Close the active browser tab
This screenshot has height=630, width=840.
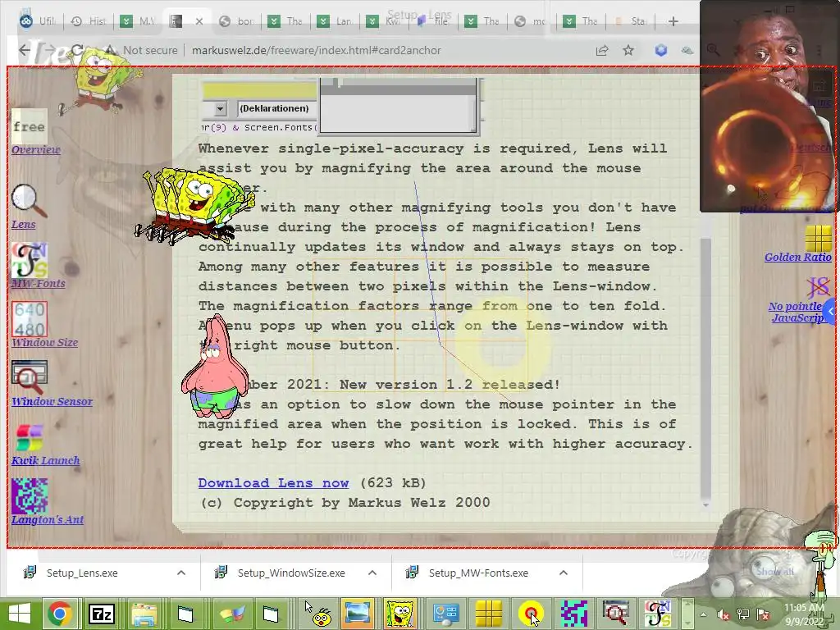199,21
